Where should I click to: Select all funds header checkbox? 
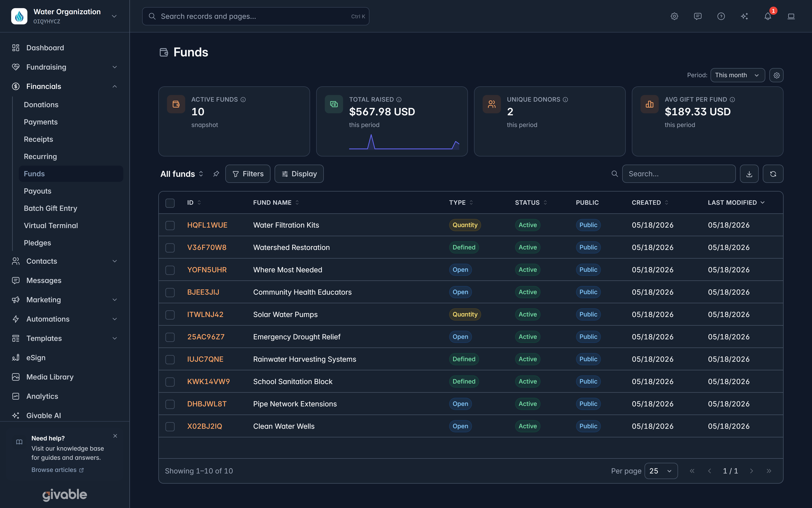pos(170,203)
